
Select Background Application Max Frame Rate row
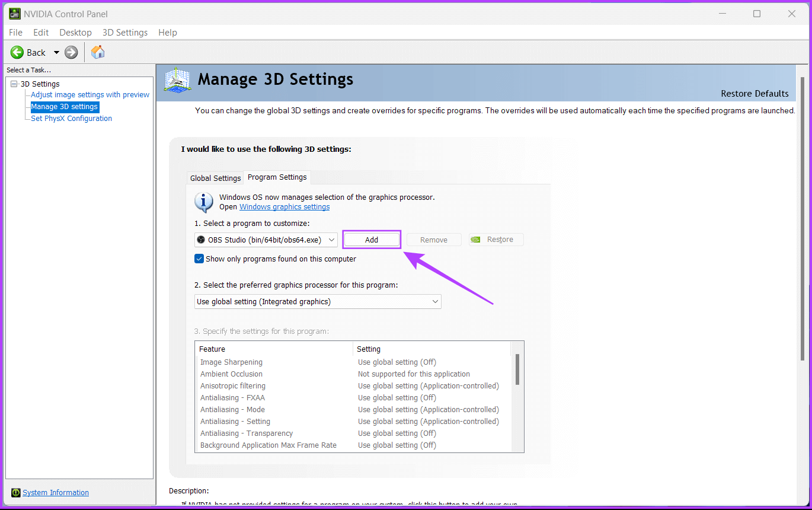(353, 445)
